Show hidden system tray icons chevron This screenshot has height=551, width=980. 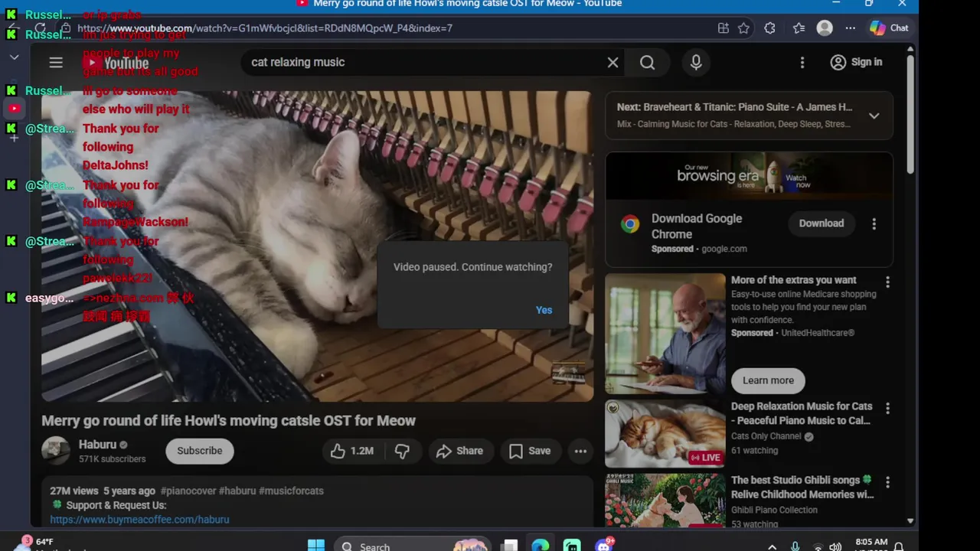pos(772,546)
